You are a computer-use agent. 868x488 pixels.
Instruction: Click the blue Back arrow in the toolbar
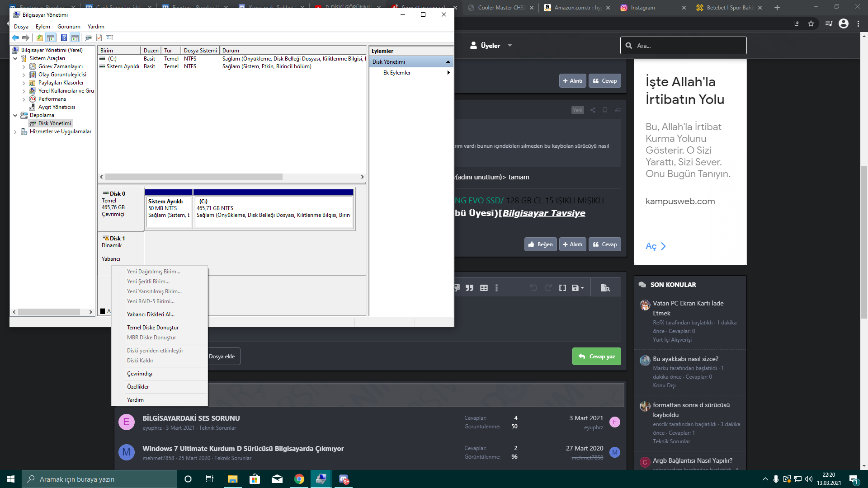[x=15, y=38]
